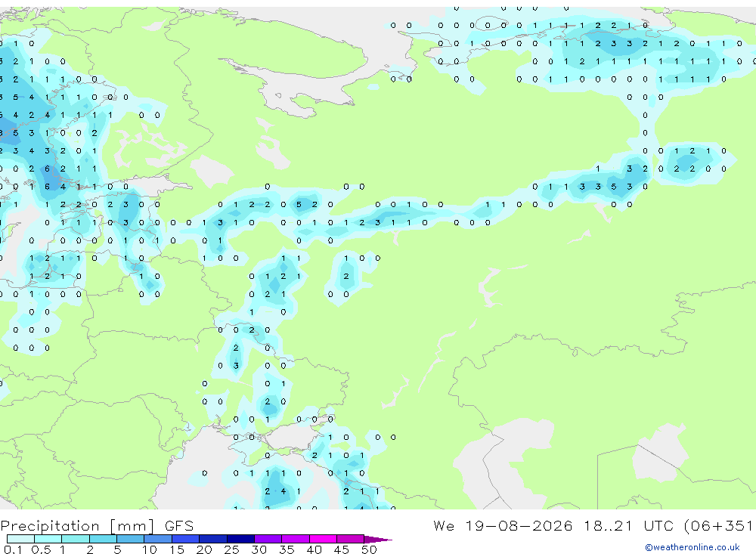Click the '18..21' time range text

click(x=608, y=525)
